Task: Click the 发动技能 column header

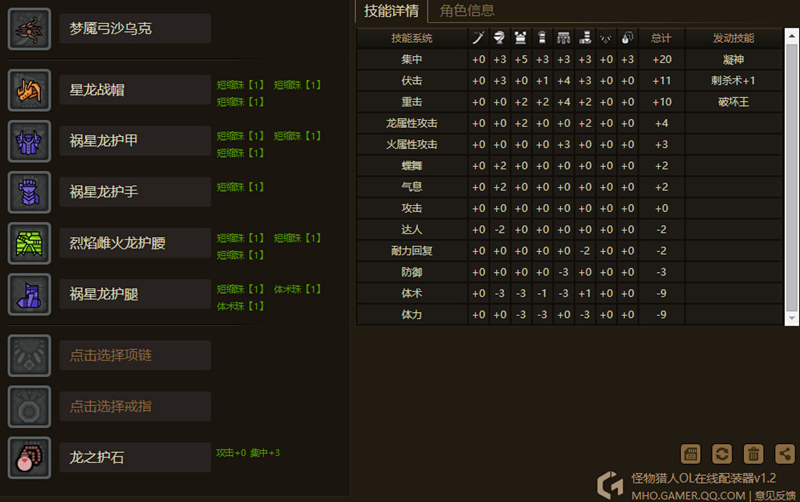Action: [734, 38]
